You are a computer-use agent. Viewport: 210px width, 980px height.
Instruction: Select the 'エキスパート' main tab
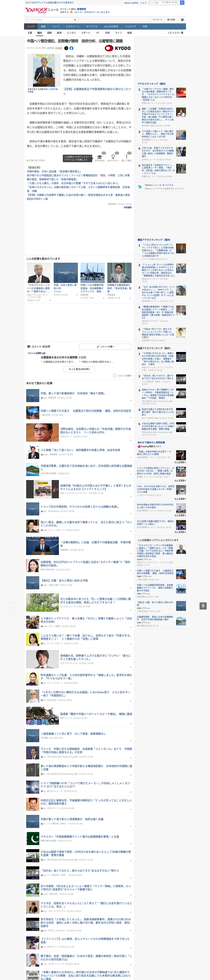[x=72, y=27]
